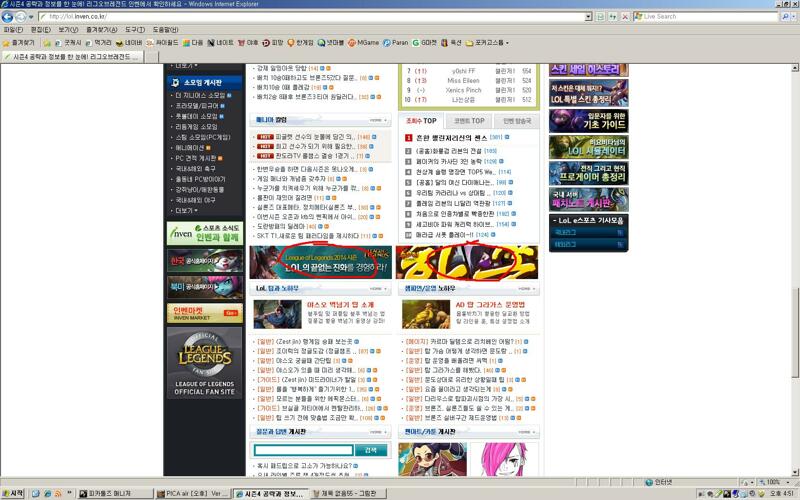Open the 파일(F) menu
Screen dimensions: 800x500
click(13, 30)
